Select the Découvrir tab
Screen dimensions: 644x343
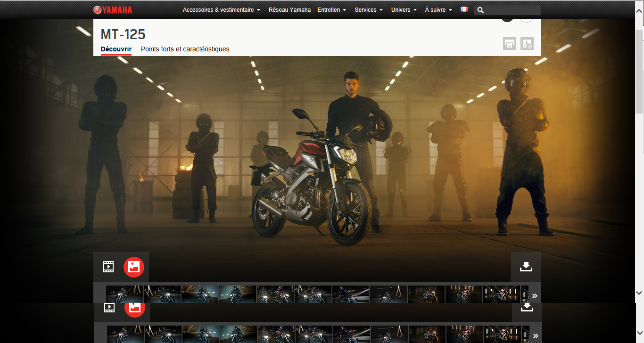(116, 49)
